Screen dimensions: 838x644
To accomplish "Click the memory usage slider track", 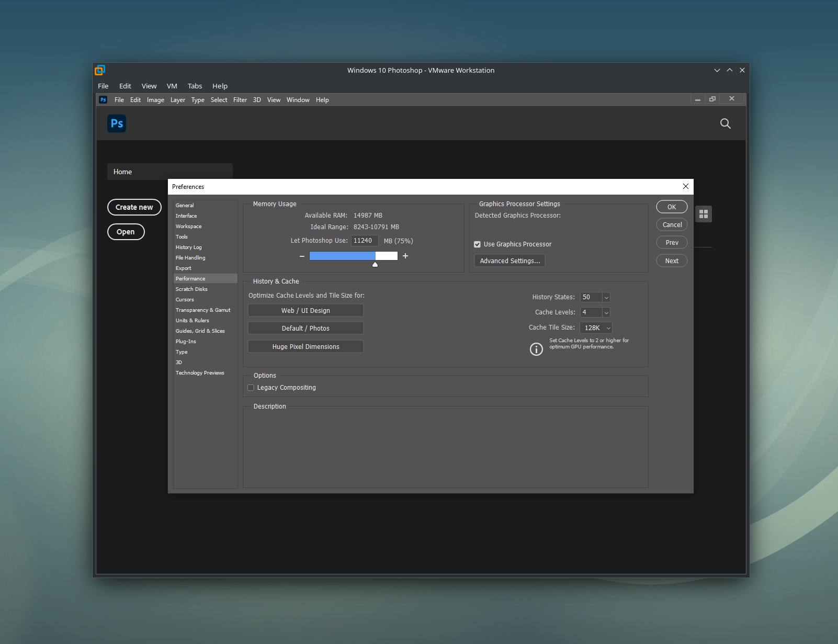I will (x=353, y=256).
